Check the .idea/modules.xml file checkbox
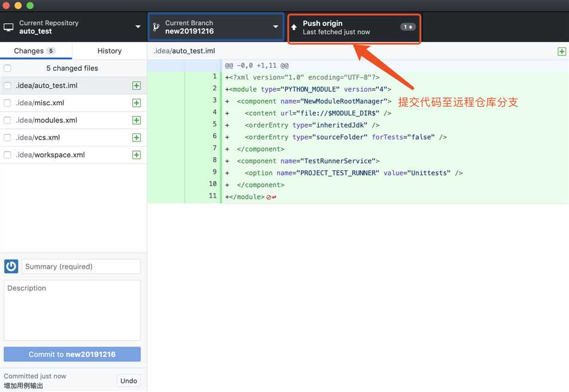The height and width of the screenshot is (392, 569). point(7,120)
